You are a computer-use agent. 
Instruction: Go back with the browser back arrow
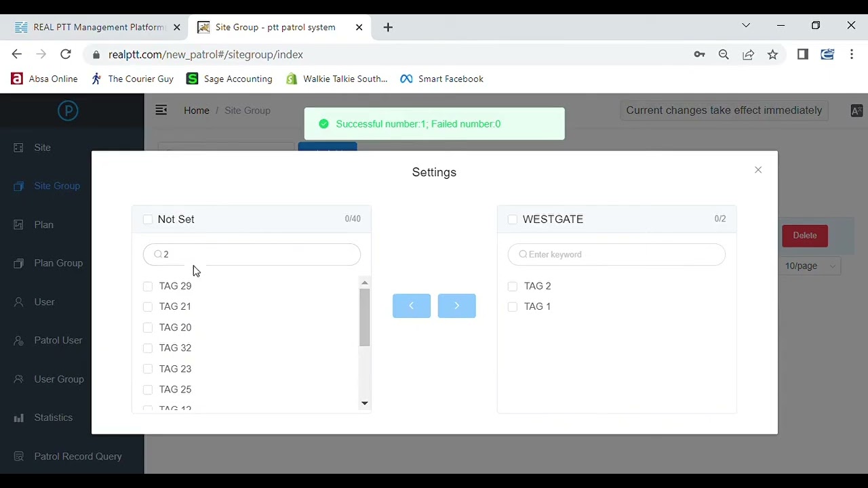pos(17,54)
